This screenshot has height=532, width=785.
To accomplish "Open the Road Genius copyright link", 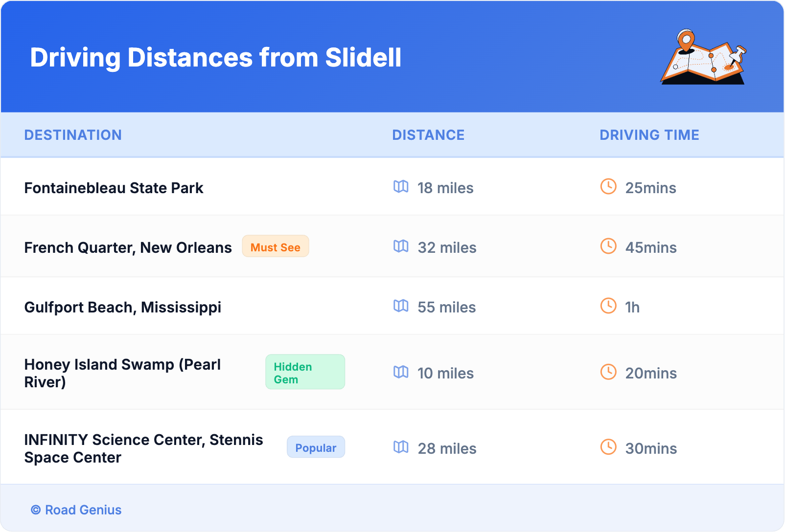I will 76,510.
